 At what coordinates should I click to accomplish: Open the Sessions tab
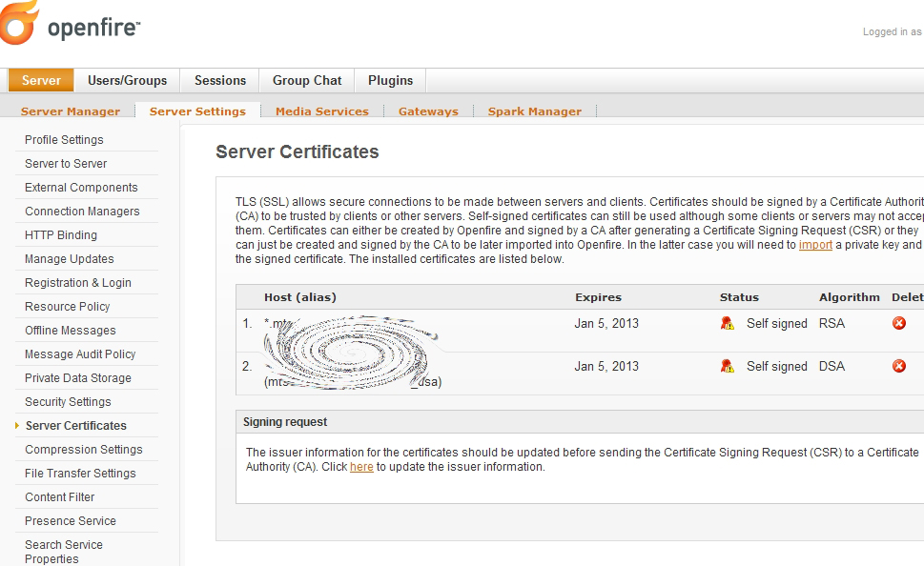220,80
